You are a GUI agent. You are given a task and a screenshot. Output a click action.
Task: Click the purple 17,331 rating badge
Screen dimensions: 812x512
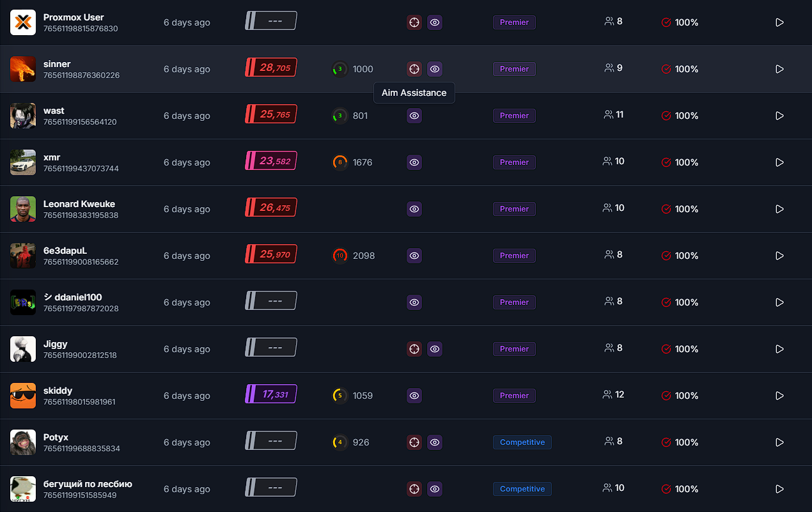(x=271, y=394)
